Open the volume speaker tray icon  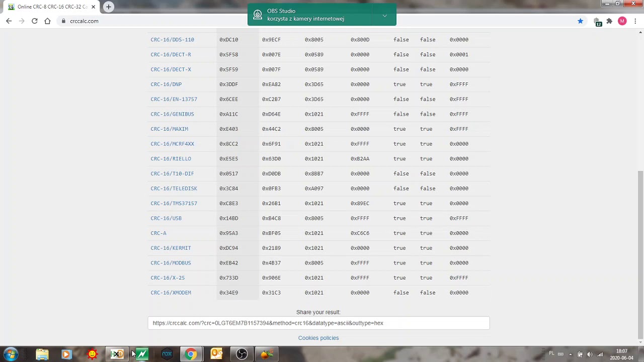point(590,354)
